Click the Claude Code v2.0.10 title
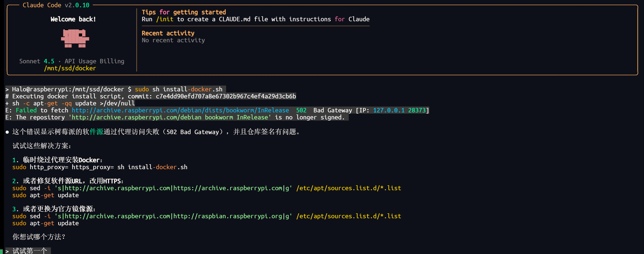644x254 pixels. (56, 5)
